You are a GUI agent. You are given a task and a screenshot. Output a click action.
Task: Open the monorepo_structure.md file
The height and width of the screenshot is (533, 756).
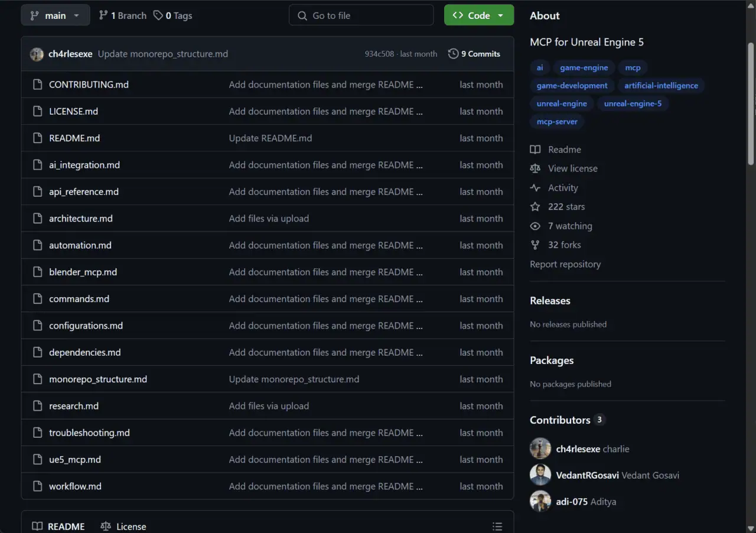tap(98, 379)
